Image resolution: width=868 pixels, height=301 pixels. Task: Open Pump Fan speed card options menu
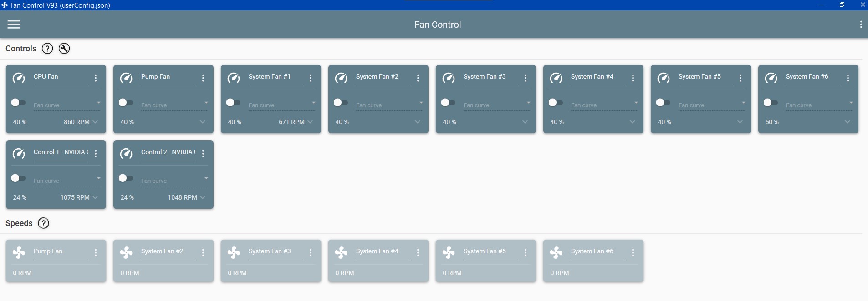click(x=96, y=252)
